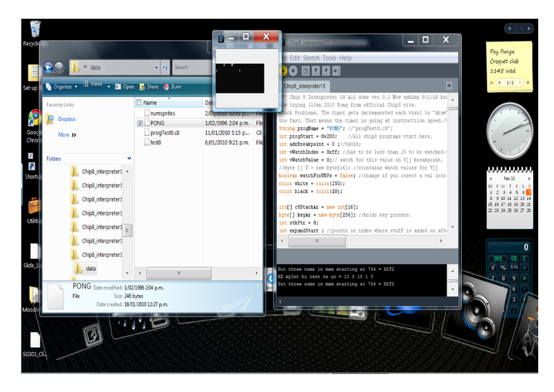Collapse the Folders pane chevron
Viewport: 554px width, 392px height.
(x=129, y=159)
